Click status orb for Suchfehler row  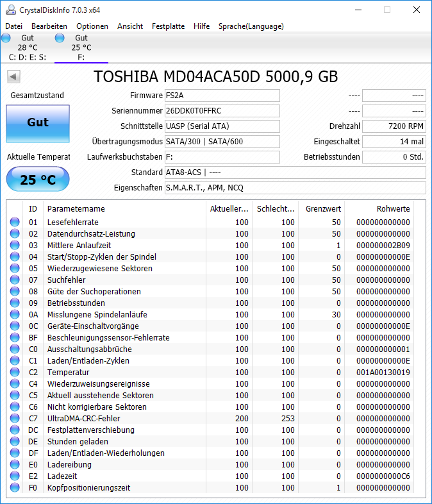pyautogui.click(x=15, y=280)
